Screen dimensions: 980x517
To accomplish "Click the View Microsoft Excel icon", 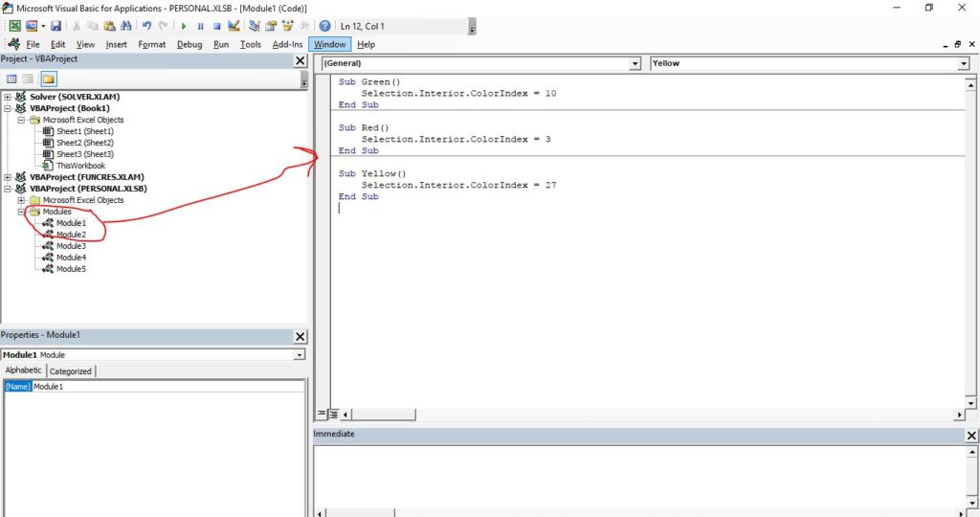I will point(14,26).
